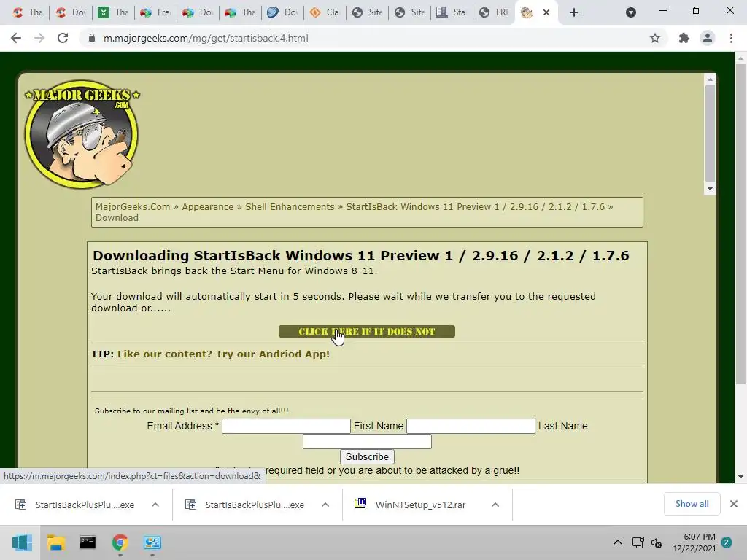This screenshot has height=560, width=747.
Task: Open Chrome from the taskbar
Action: click(x=120, y=542)
